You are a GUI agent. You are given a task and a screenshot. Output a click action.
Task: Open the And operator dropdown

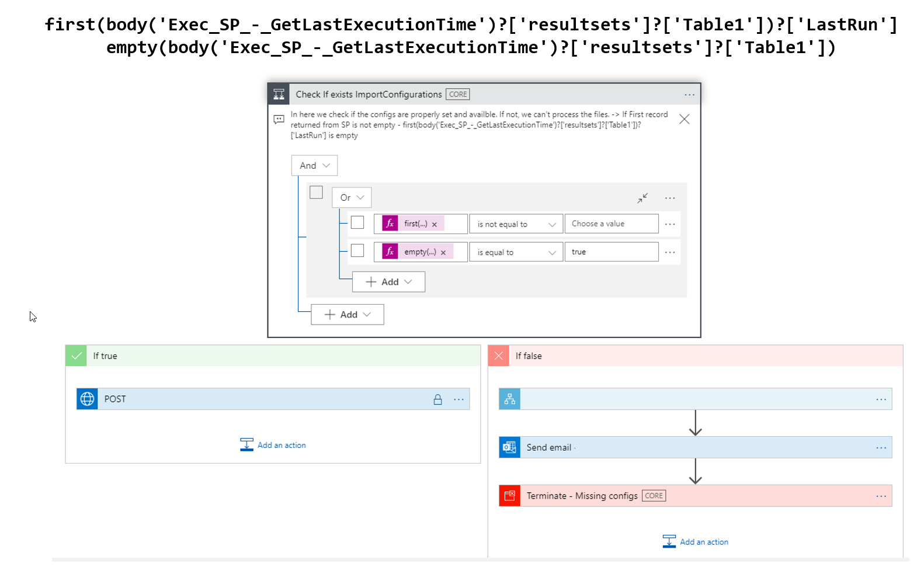(x=314, y=166)
